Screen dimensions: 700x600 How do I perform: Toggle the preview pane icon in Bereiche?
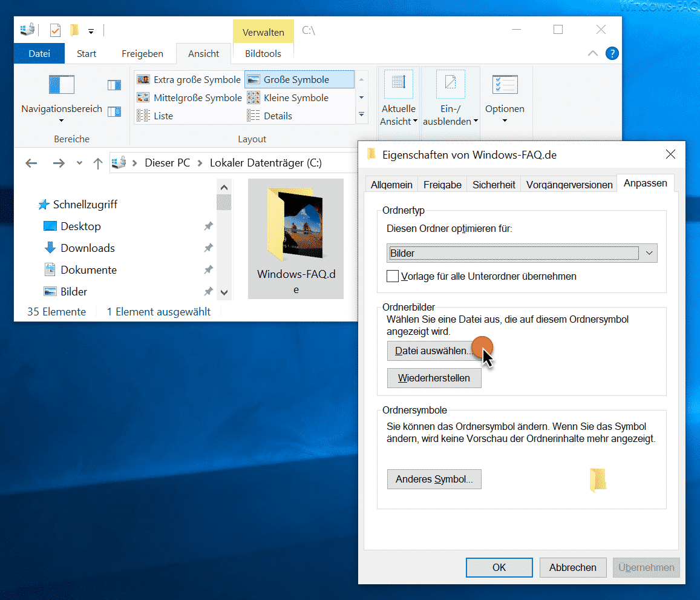114,85
